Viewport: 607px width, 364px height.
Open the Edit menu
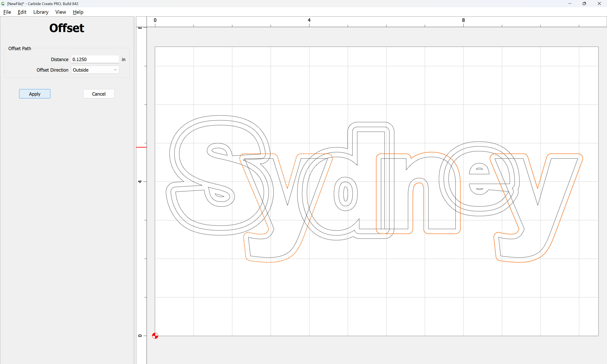pos(22,12)
